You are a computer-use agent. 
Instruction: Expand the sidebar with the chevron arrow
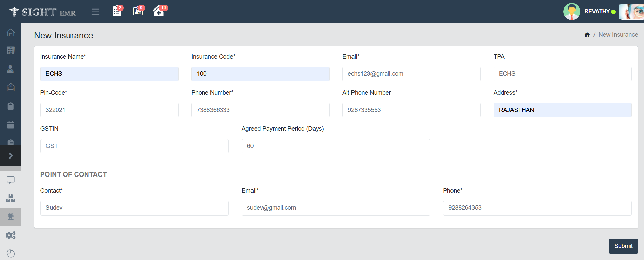tap(11, 156)
